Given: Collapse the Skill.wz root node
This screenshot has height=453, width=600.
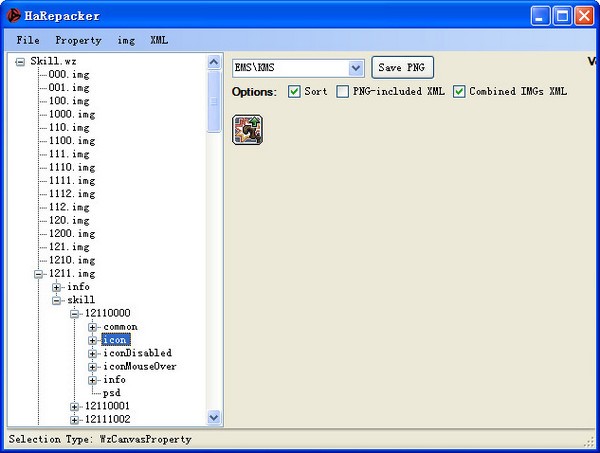Looking at the screenshot, I should 20,62.
